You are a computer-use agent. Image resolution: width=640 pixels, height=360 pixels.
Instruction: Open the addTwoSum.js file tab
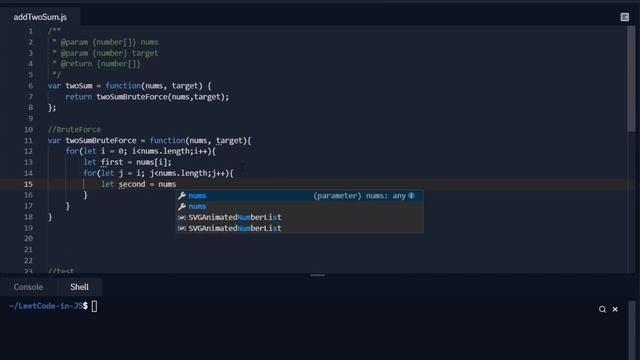(40, 17)
